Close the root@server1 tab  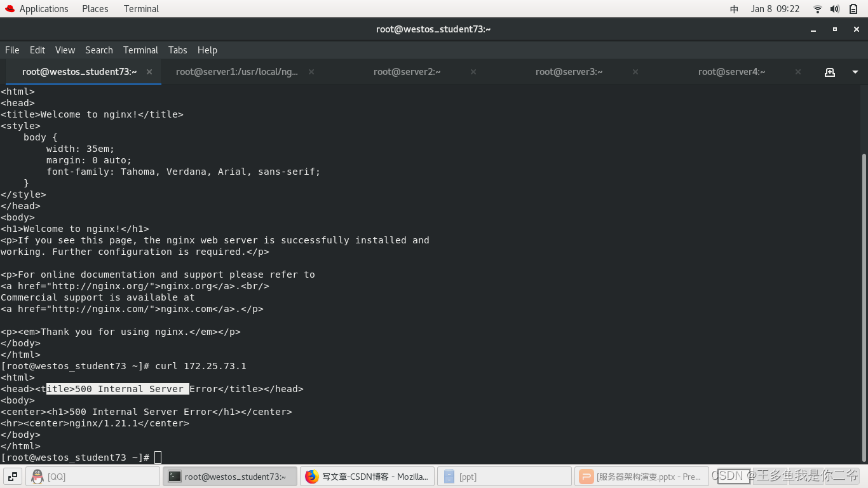pyautogui.click(x=311, y=72)
